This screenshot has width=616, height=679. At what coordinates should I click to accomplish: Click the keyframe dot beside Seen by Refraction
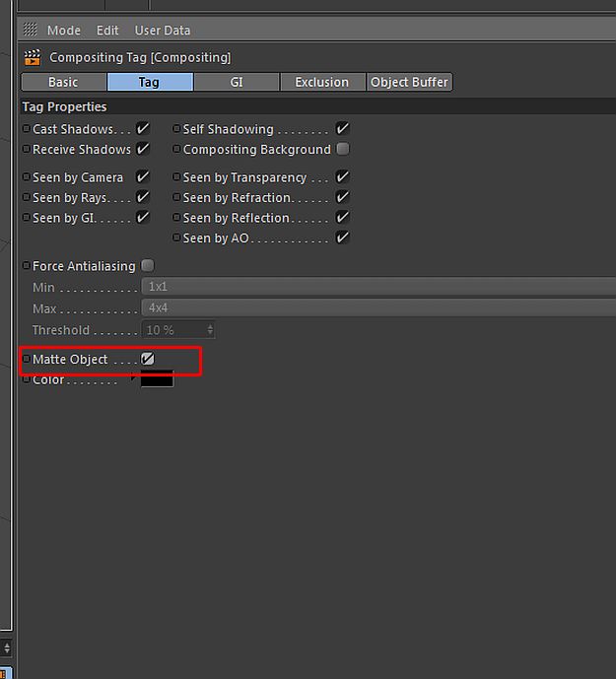coord(176,197)
